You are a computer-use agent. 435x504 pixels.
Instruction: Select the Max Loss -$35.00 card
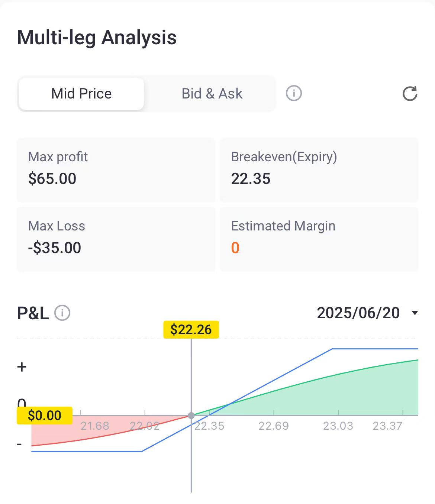(x=116, y=239)
